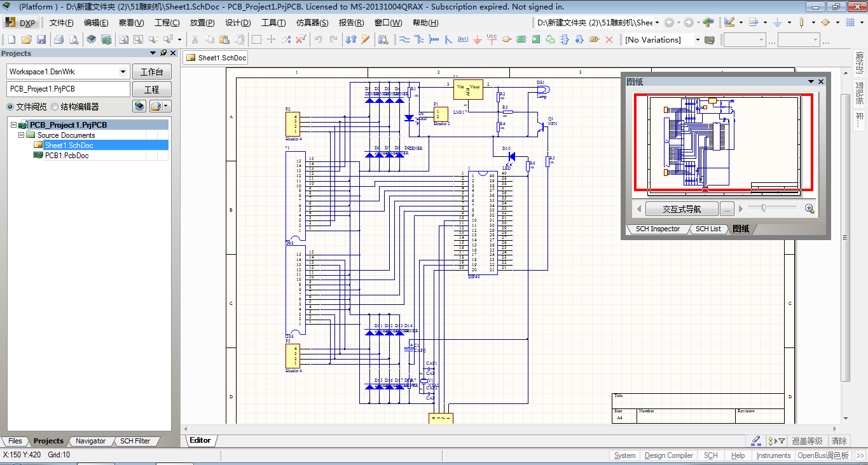Open the Workspace1.DsnWrk dropdown
868x465 pixels.
pyautogui.click(x=123, y=72)
